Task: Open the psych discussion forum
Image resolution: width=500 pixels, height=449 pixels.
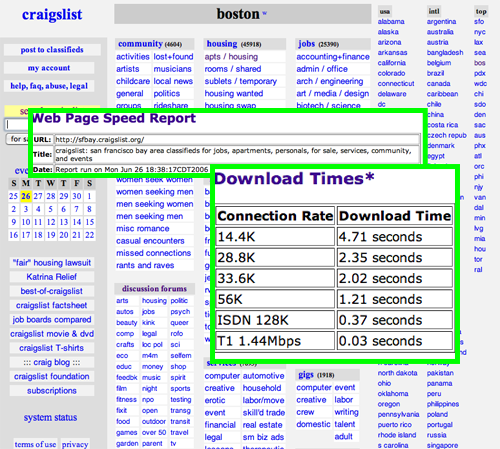Action: pyautogui.click(x=180, y=312)
